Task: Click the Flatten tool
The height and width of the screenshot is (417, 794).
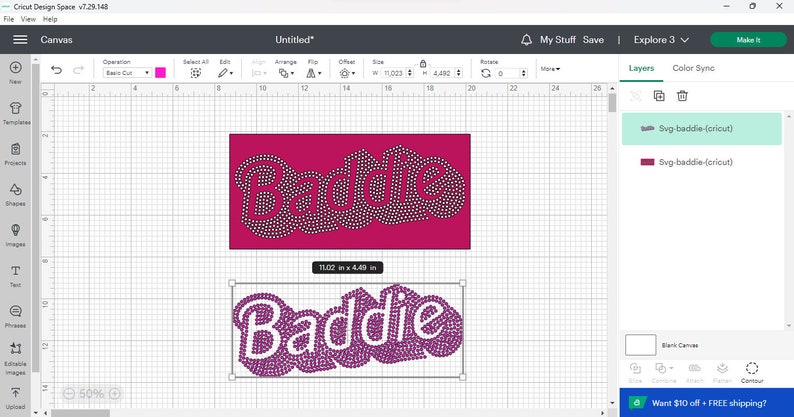Action: click(722, 372)
